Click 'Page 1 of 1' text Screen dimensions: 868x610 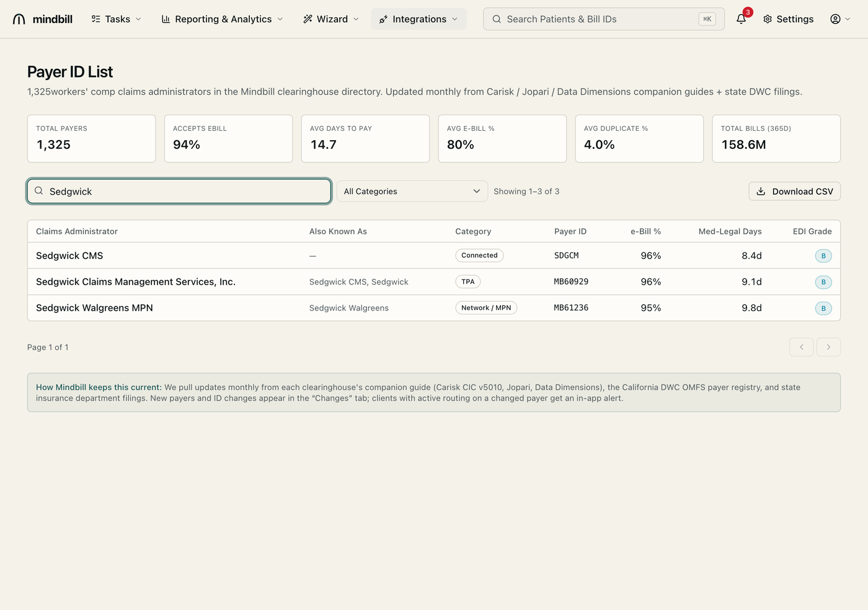click(48, 347)
